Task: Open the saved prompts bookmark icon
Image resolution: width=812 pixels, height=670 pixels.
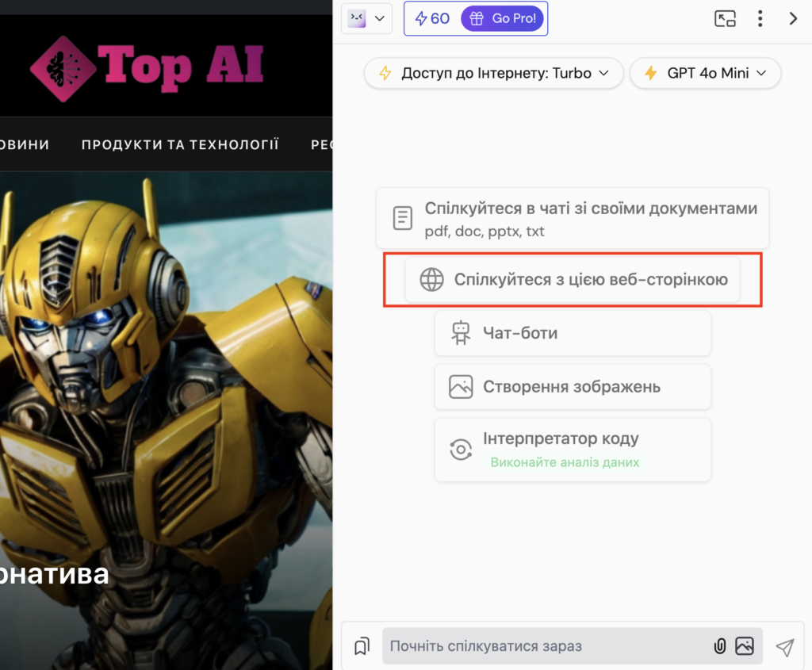Action: (x=362, y=646)
